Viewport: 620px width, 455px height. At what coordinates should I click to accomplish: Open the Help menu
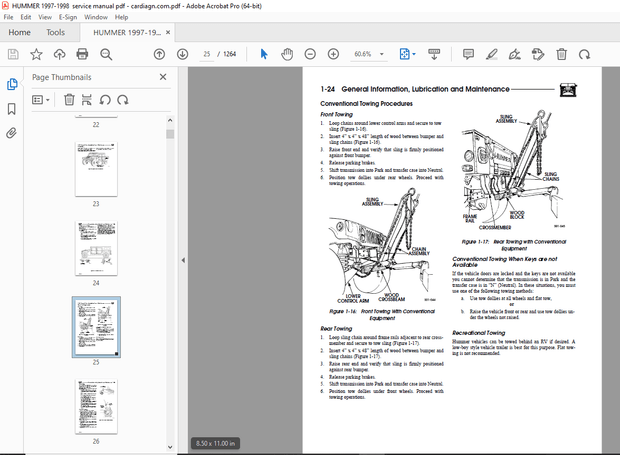pyautogui.click(x=121, y=17)
